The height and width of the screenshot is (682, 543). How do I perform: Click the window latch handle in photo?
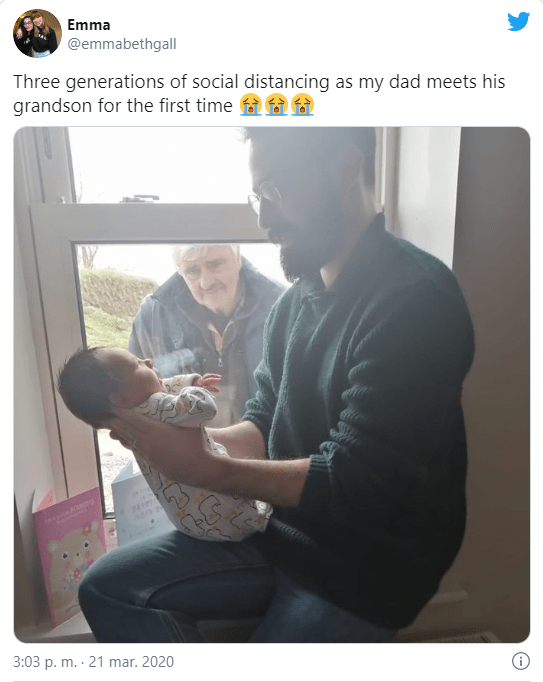pyautogui.click(x=139, y=199)
